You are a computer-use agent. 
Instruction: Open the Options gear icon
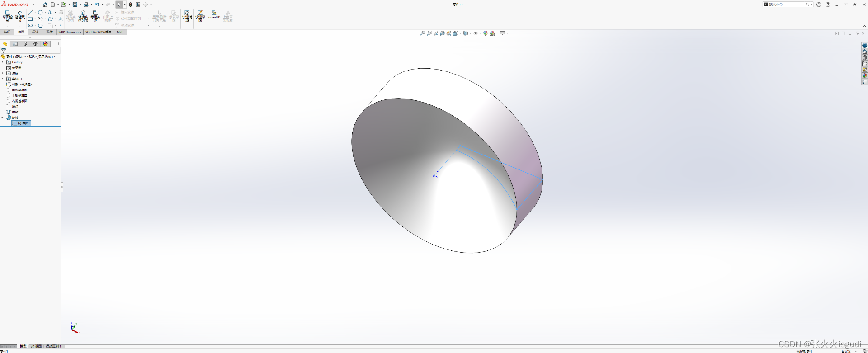pos(146,5)
